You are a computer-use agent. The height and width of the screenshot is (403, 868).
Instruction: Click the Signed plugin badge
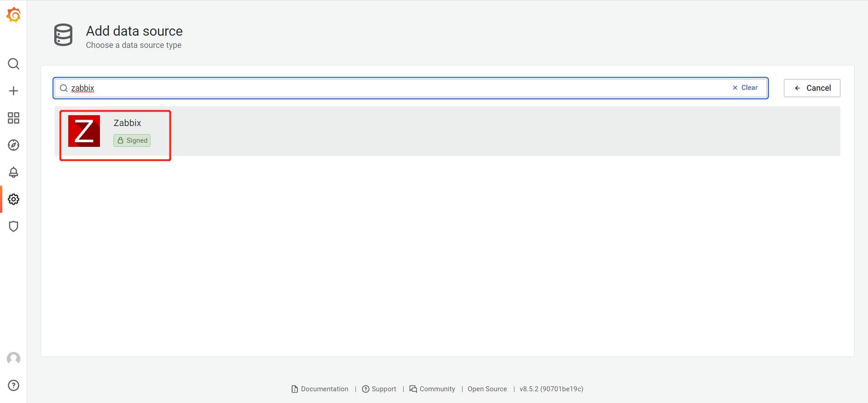coord(132,141)
